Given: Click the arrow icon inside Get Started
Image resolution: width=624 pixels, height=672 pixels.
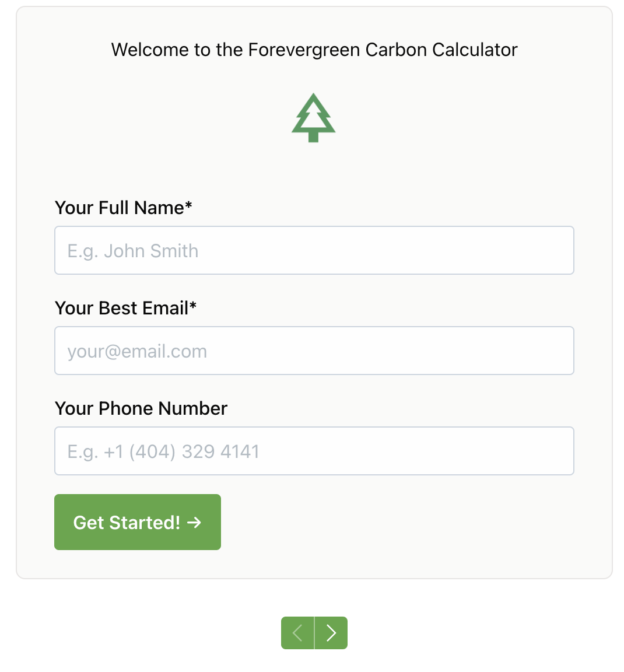Looking at the screenshot, I should [x=194, y=523].
